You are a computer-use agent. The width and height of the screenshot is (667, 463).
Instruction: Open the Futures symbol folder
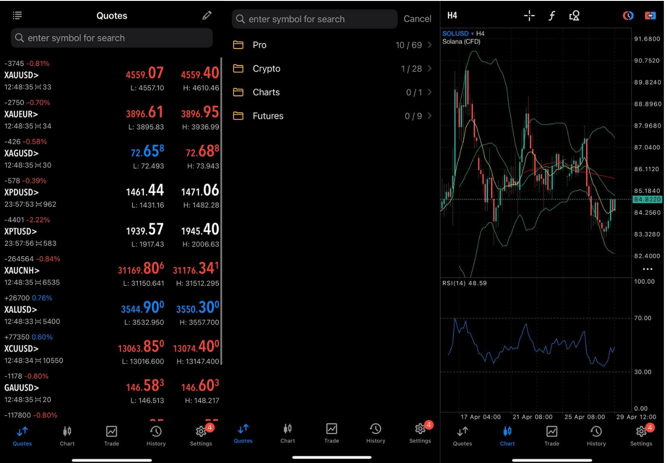coord(332,116)
